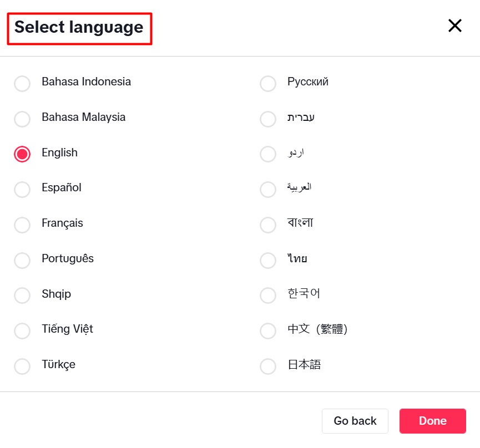
Task: Choose the اردو radio button
Action: pyautogui.click(x=268, y=154)
